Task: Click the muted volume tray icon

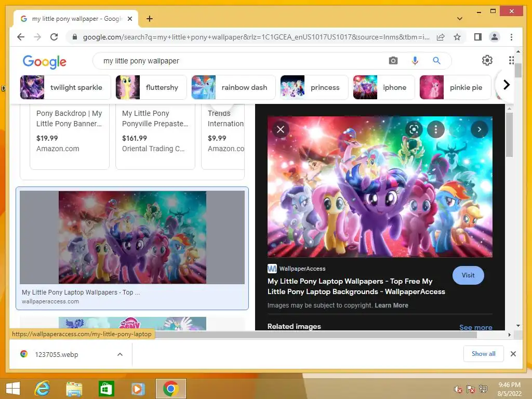Action: (458, 389)
